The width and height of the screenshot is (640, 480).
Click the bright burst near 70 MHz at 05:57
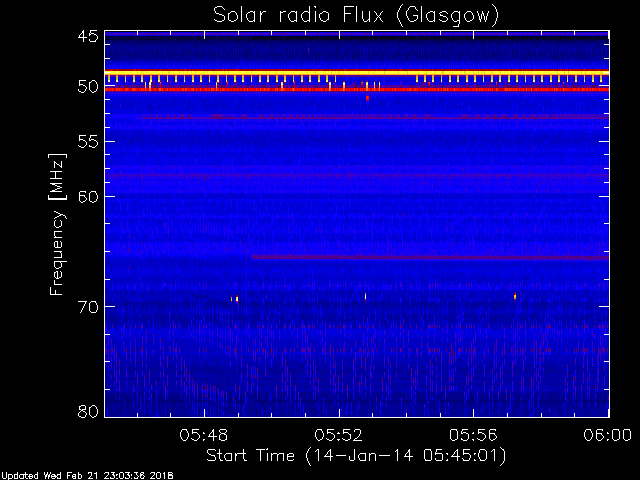tap(515, 296)
